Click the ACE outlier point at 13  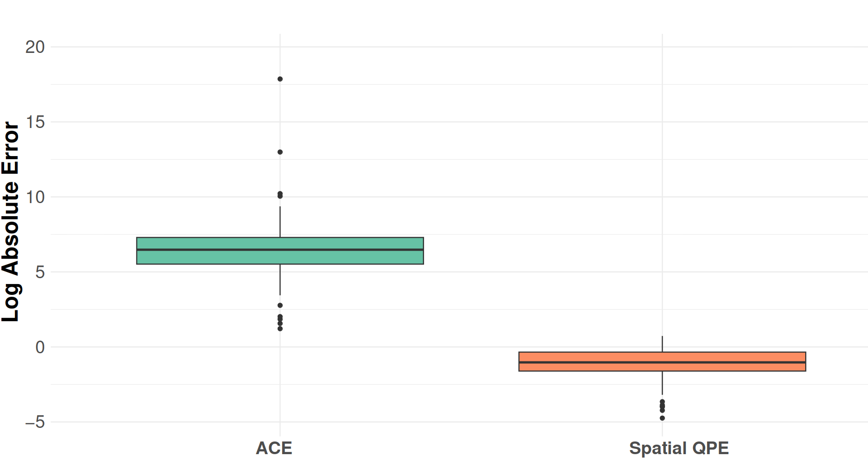(x=280, y=152)
